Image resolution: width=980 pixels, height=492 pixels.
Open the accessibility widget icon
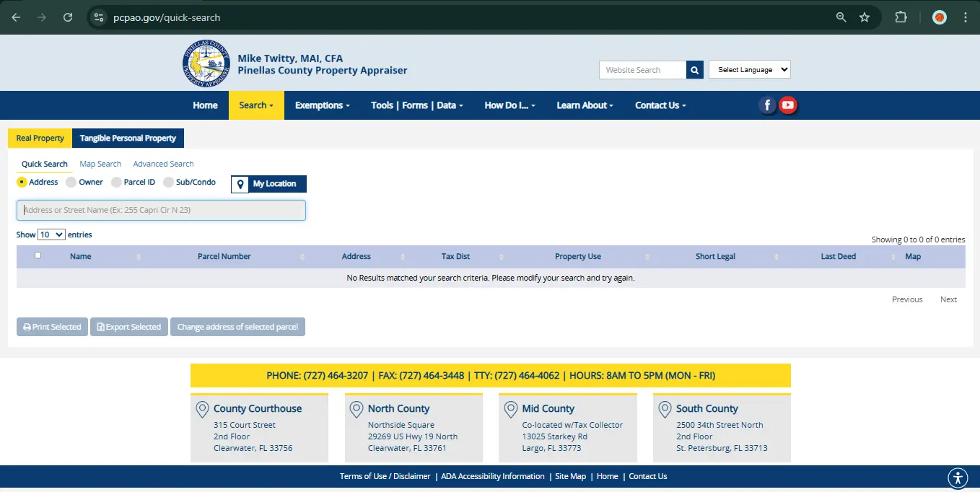coord(957,478)
